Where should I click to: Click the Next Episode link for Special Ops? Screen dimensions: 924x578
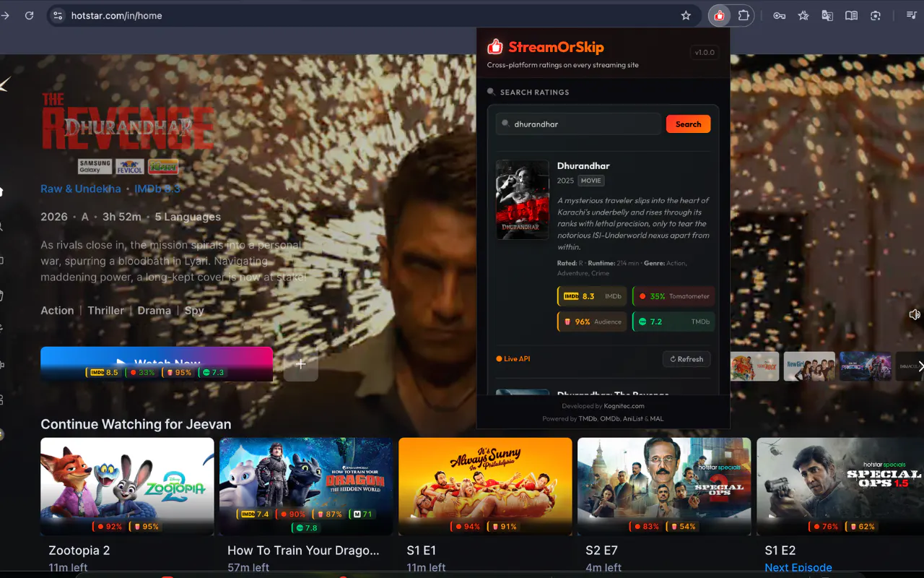point(798,568)
